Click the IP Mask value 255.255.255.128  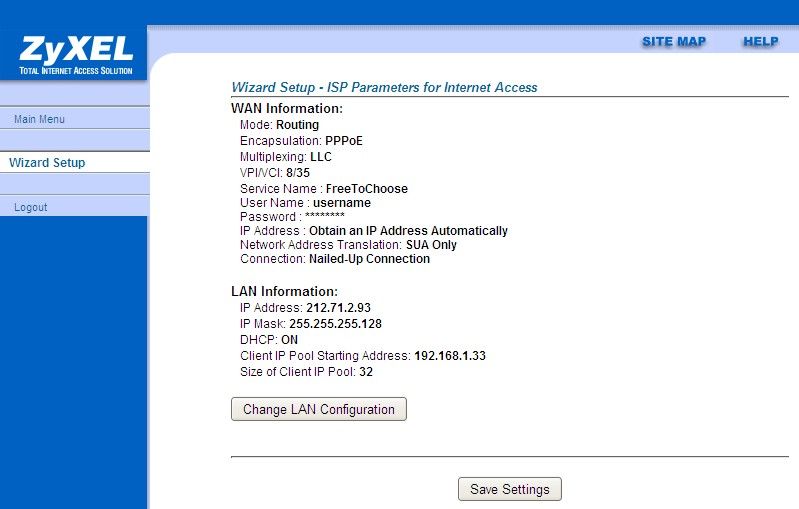tap(335, 324)
